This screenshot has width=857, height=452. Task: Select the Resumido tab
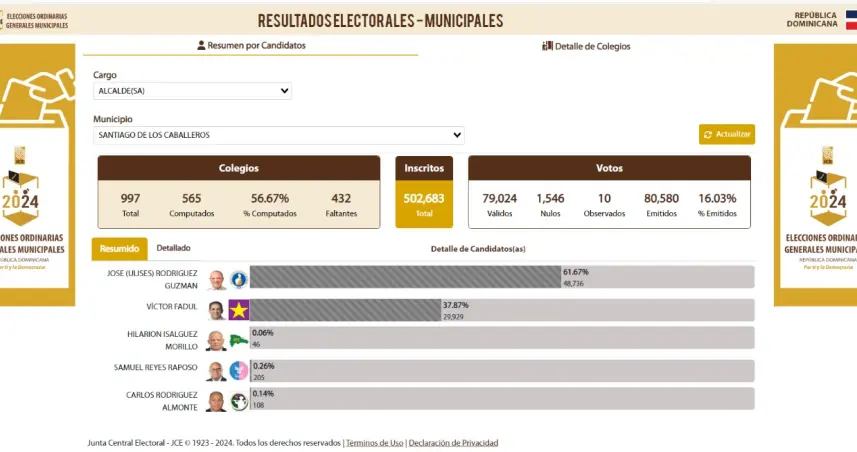(119, 249)
